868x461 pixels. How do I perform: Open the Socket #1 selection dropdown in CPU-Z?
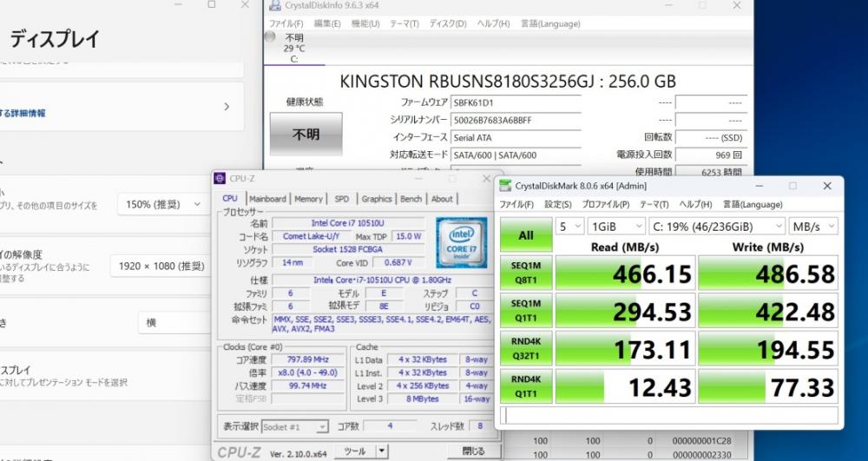point(295,427)
